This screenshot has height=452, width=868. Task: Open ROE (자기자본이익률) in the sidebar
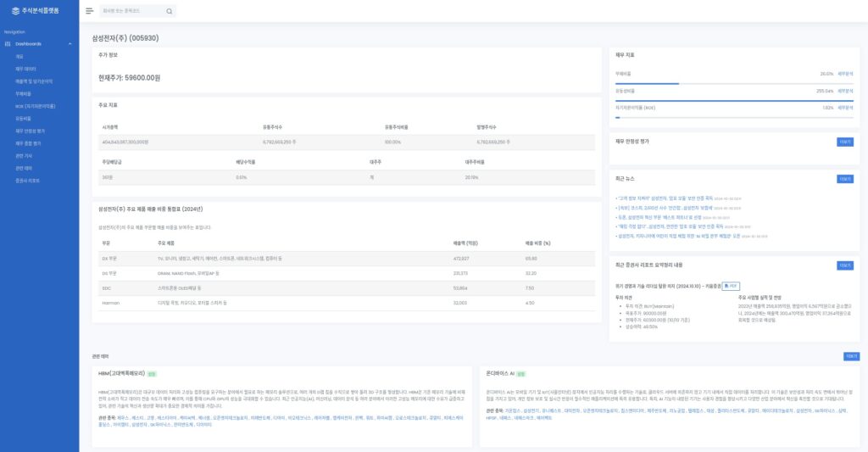click(36, 106)
